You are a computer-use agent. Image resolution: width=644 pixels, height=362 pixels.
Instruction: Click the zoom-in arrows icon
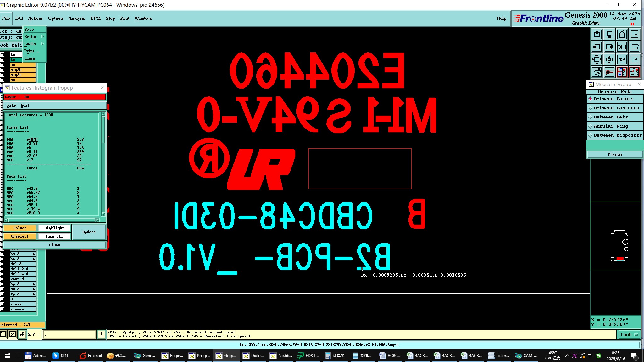597,59
